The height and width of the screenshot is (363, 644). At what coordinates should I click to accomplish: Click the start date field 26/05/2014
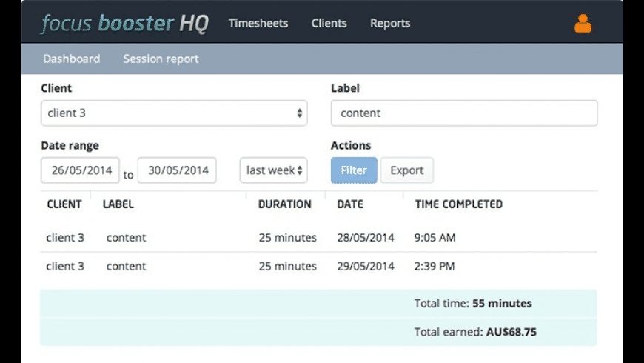(80, 170)
